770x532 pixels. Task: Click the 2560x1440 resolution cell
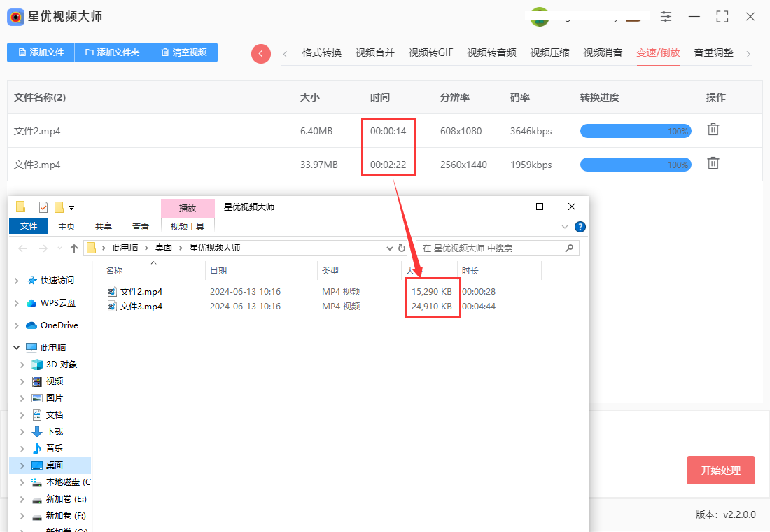click(463, 164)
